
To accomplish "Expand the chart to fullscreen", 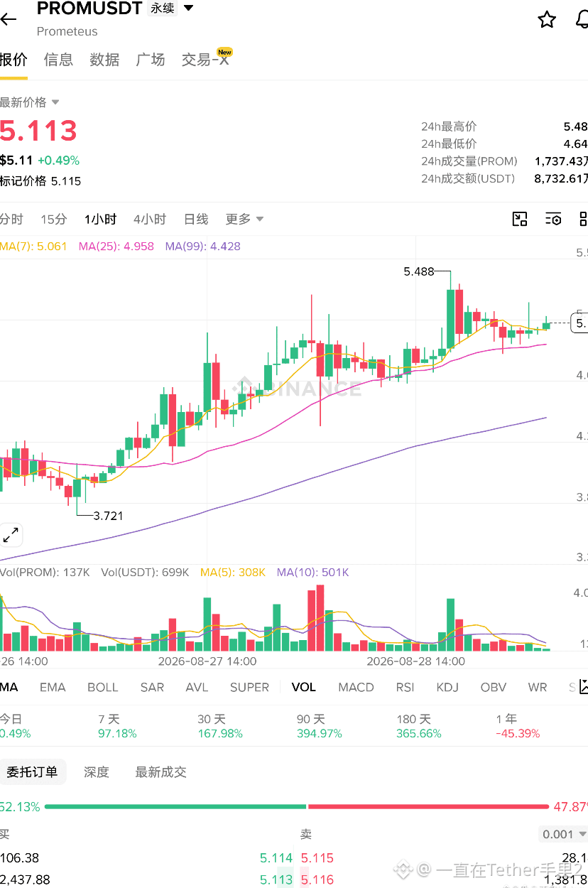I will point(11,535).
